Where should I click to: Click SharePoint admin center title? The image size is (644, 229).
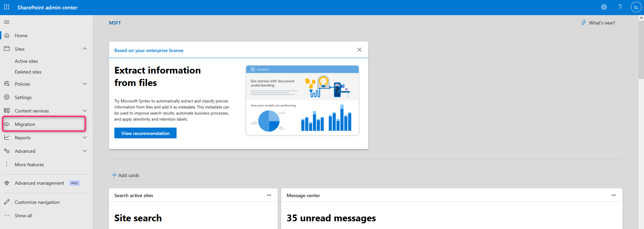[47, 7]
